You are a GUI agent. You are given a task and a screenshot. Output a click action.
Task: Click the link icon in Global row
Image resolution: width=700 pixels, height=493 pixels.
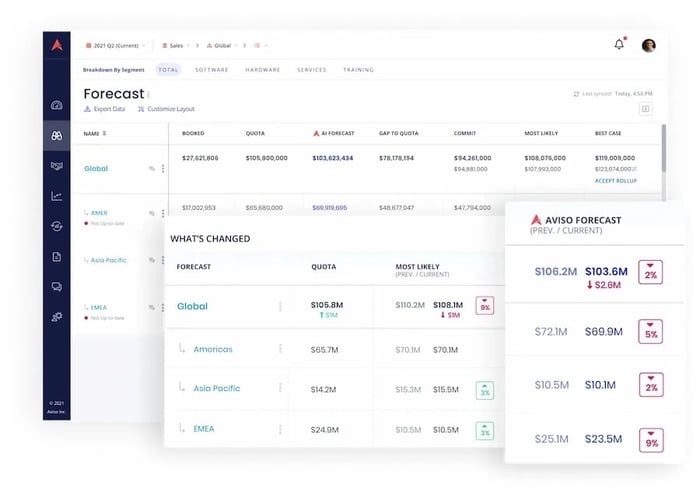(x=152, y=168)
